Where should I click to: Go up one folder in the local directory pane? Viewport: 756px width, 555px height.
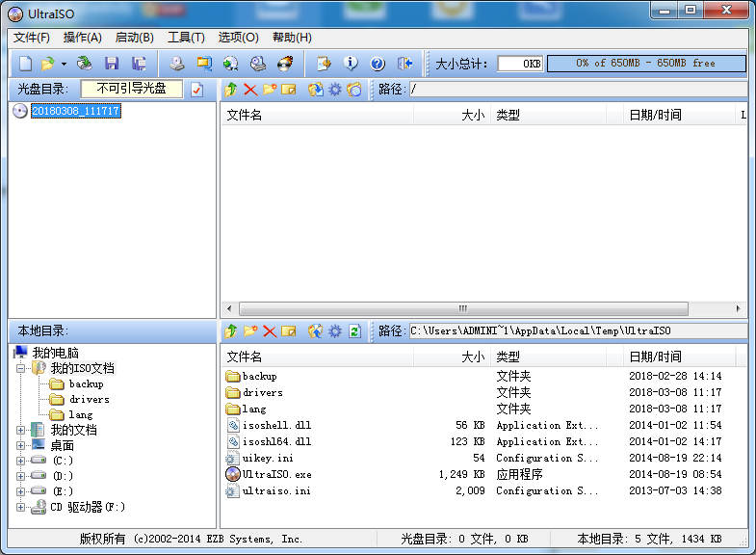pyautogui.click(x=231, y=331)
